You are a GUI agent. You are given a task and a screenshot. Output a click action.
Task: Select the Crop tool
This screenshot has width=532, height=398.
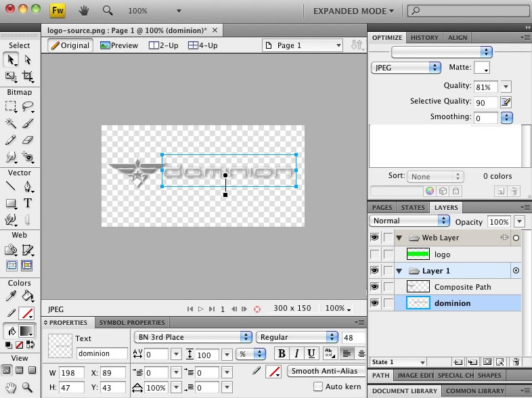(28, 76)
